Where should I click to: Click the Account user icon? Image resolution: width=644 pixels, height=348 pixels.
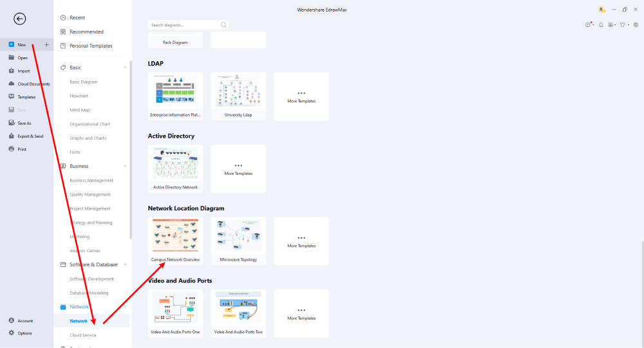pyautogui.click(x=11, y=320)
